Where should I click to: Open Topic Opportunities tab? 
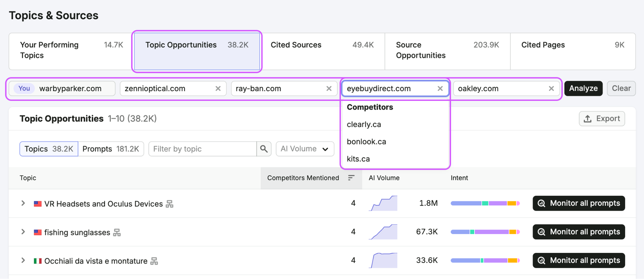pyautogui.click(x=197, y=51)
